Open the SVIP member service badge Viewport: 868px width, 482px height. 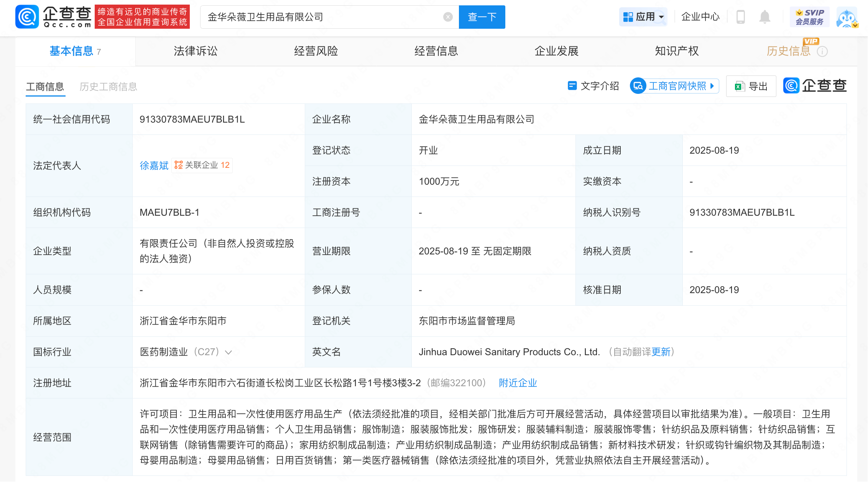click(809, 17)
